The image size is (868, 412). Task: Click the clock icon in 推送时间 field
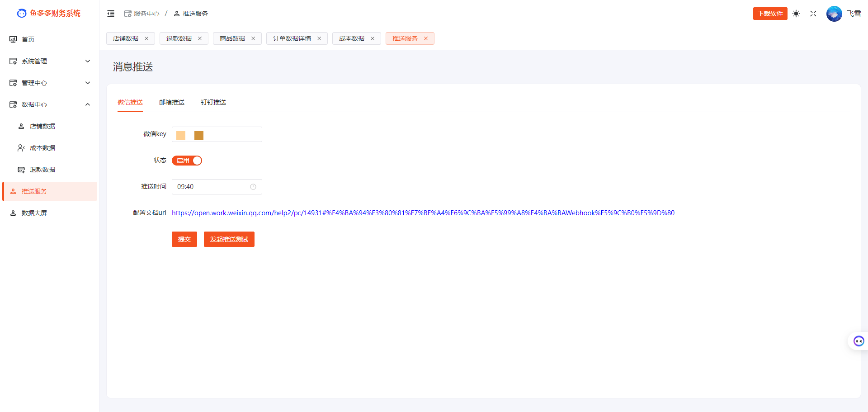coord(253,187)
